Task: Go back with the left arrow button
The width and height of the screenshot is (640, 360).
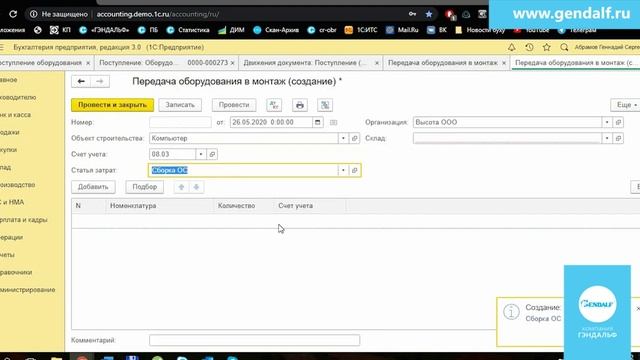Action: (81, 81)
